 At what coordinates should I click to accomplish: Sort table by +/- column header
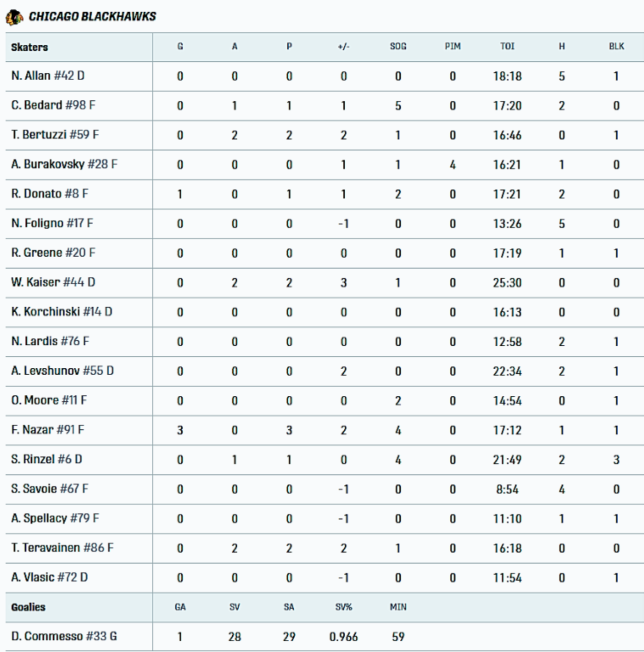coord(343,47)
